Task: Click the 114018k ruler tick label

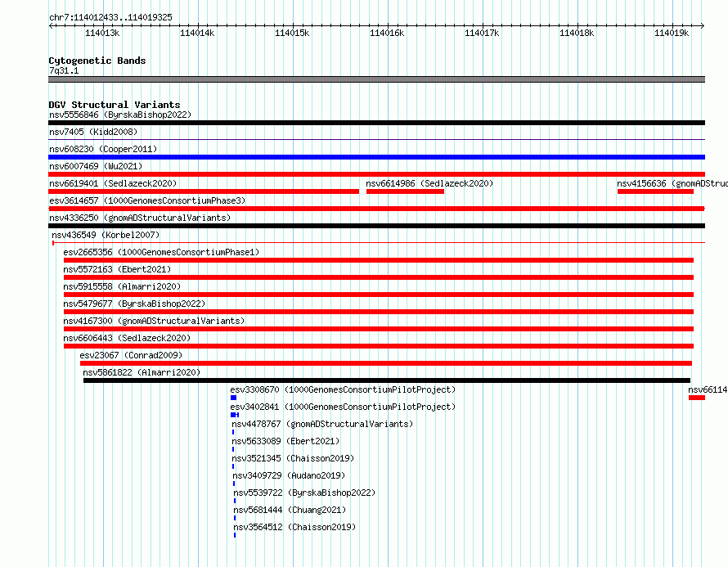Action: click(x=577, y=33)
